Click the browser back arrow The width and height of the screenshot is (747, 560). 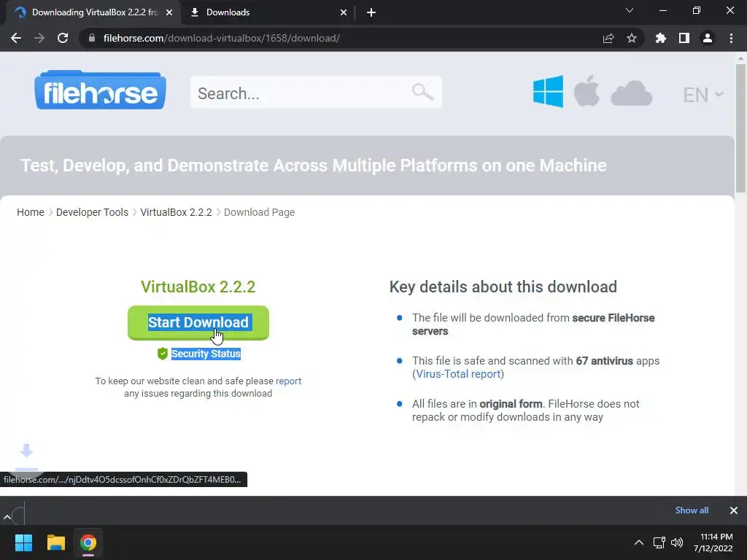point(16,38)
